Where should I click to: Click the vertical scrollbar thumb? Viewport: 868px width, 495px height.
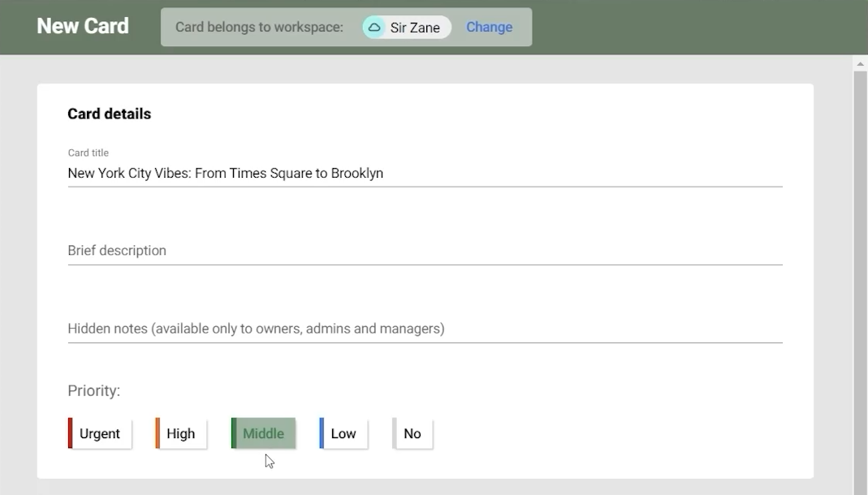860,276
